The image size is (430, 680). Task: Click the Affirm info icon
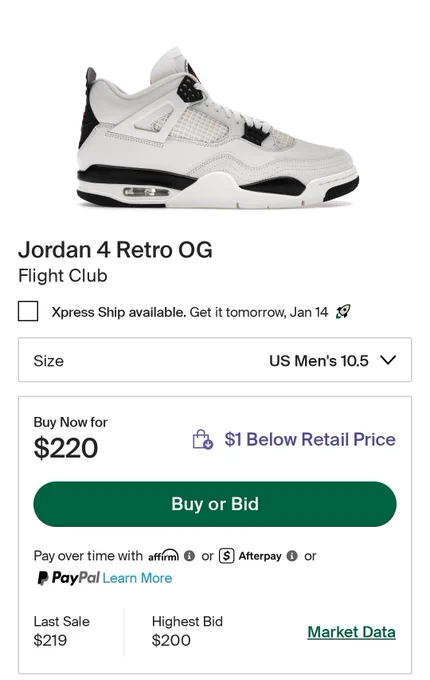tap(189, 556)
